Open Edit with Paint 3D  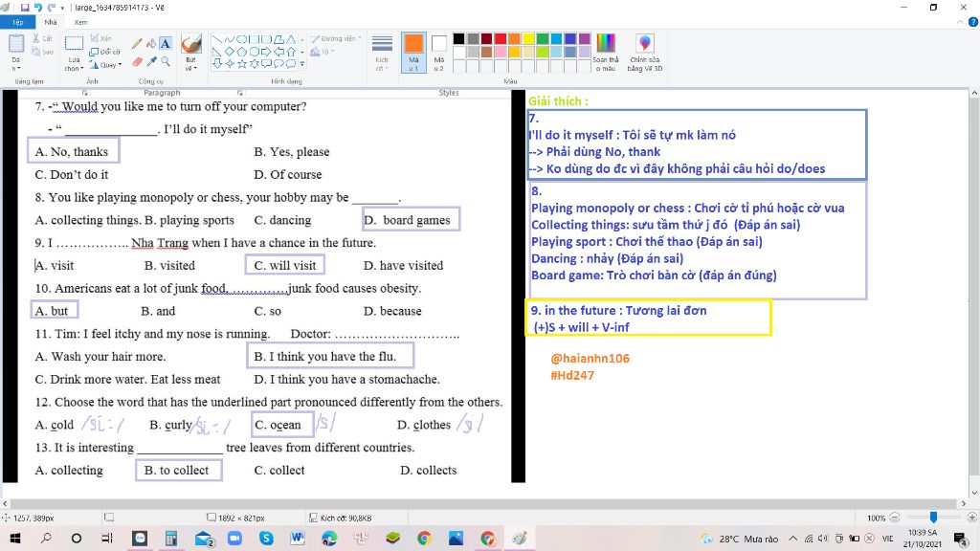point(644,53)
